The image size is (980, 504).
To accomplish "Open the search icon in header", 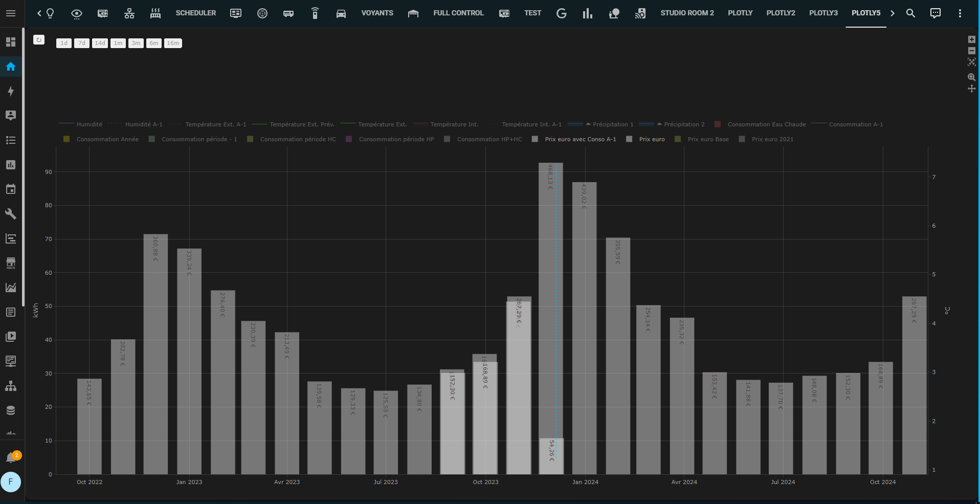I will tap(910, 13).
